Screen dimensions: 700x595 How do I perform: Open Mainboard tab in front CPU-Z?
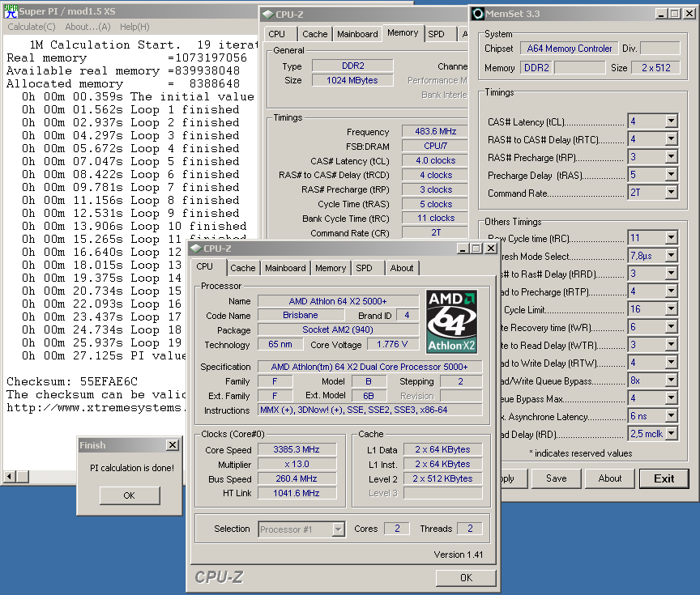285,268
